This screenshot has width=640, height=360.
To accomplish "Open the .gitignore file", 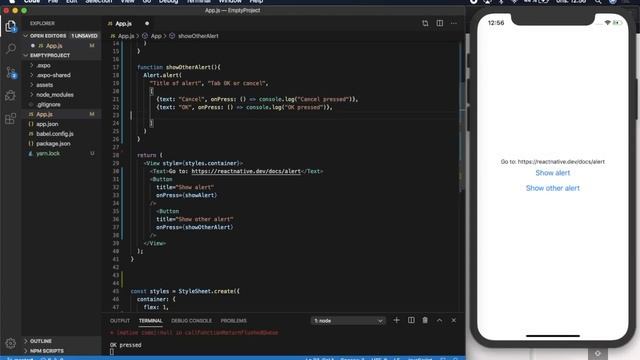I will [x=48, y=104].
